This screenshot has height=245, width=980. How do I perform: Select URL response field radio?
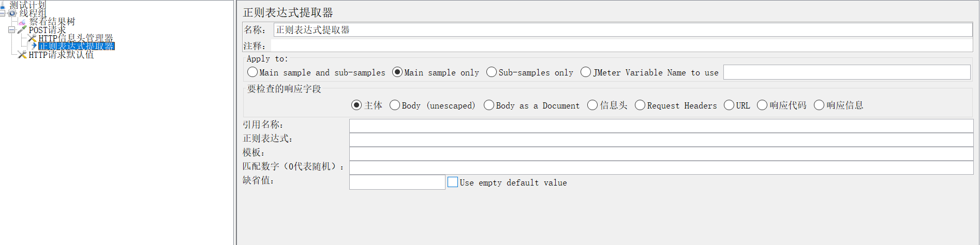click(737, 105)
